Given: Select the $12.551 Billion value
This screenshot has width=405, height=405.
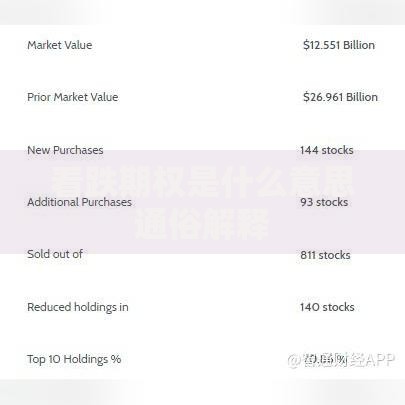Looking at the screenshot, I should point(339,45).
